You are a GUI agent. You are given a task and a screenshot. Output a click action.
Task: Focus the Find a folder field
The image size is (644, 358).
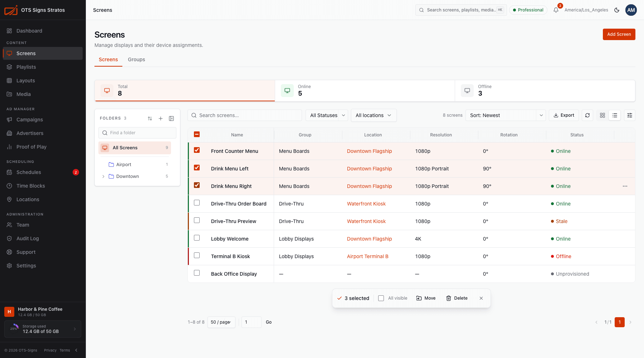(137, 133)
